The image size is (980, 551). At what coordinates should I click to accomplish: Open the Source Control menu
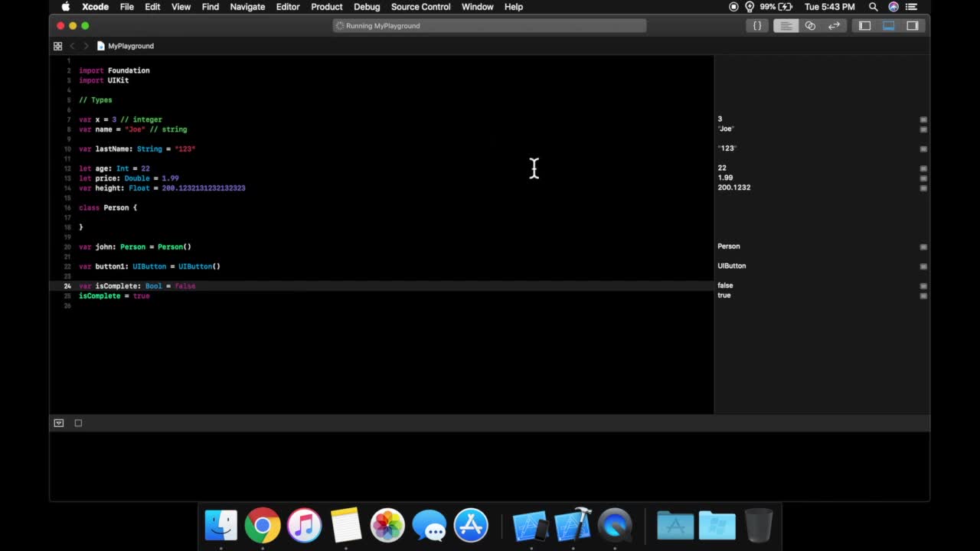[420, 7]
